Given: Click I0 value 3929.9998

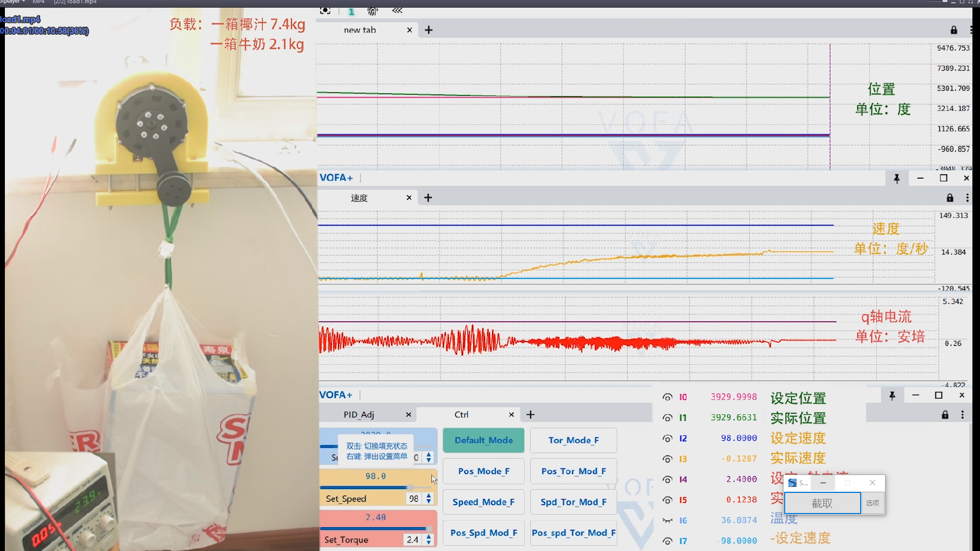Looking at the screenshot, I should click(734, 397).
